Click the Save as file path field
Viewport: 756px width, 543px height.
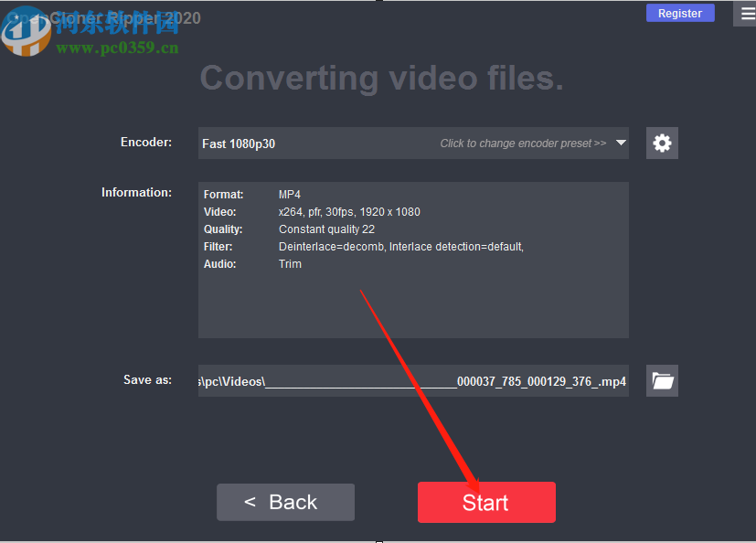(413, 381)
